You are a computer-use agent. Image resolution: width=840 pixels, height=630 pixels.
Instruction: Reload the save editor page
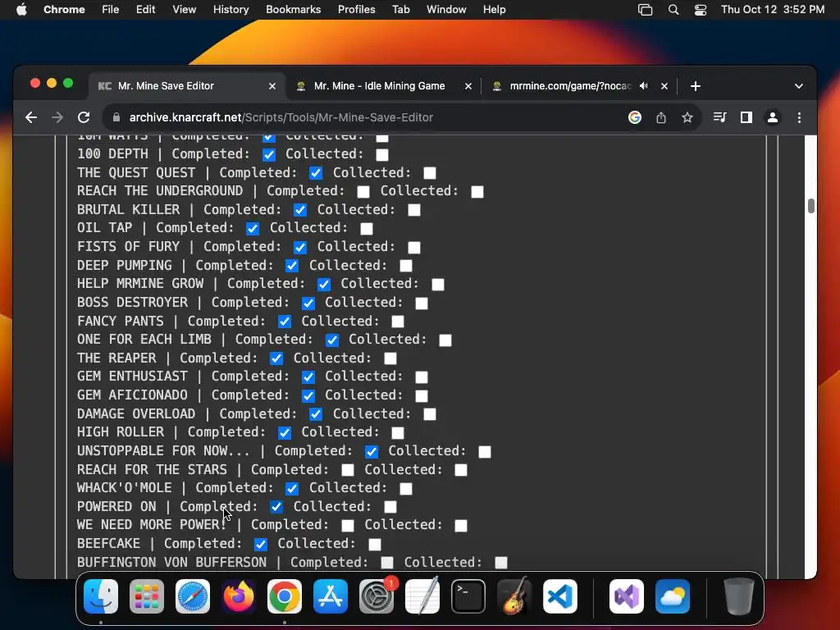point(84,117)
